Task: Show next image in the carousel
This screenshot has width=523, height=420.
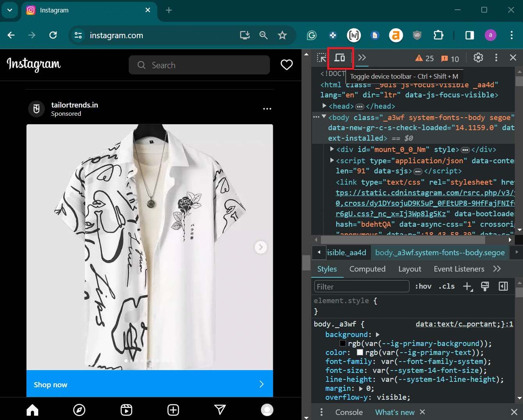Action: pos(261,247)
